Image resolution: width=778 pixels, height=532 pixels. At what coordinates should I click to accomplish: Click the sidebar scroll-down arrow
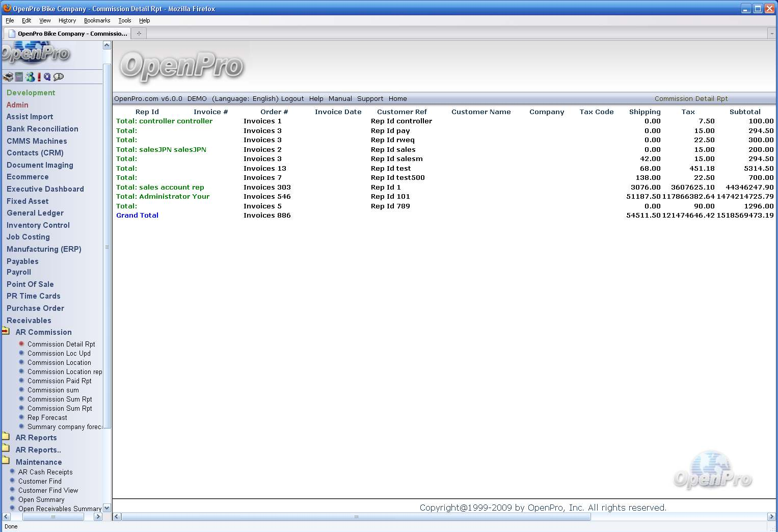pyautogui.click(x=106, y=508)
